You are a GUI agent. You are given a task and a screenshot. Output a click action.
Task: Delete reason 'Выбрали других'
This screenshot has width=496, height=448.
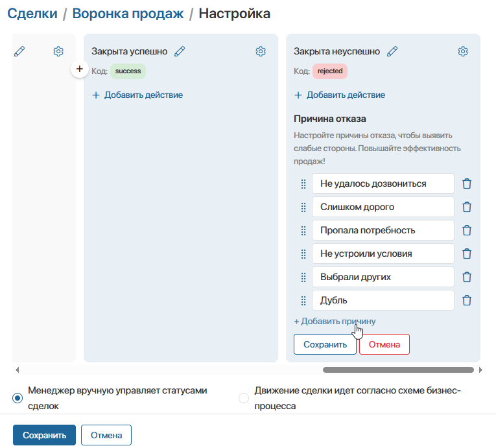pos(467,277)
